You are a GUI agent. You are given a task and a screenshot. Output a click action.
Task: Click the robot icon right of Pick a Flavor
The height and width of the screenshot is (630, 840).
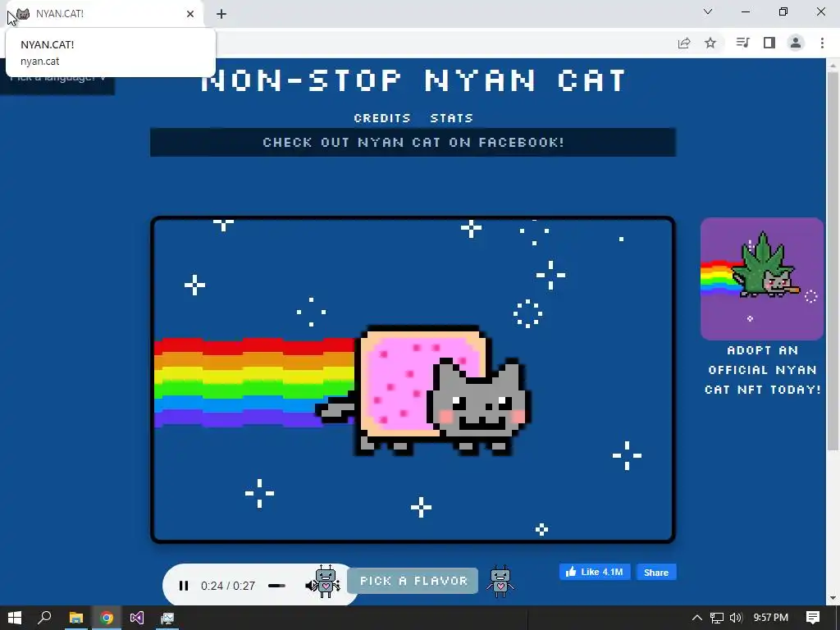[500, 582]
